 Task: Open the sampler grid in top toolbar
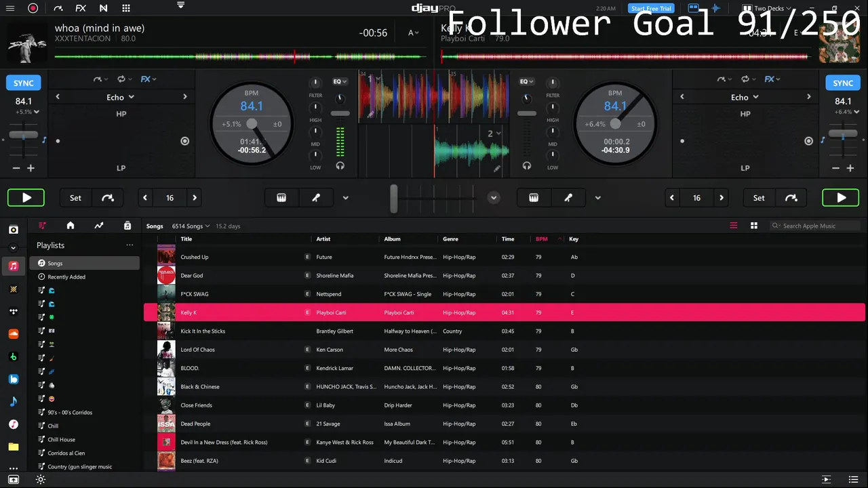pyautogui.click(x=126, y=8)
